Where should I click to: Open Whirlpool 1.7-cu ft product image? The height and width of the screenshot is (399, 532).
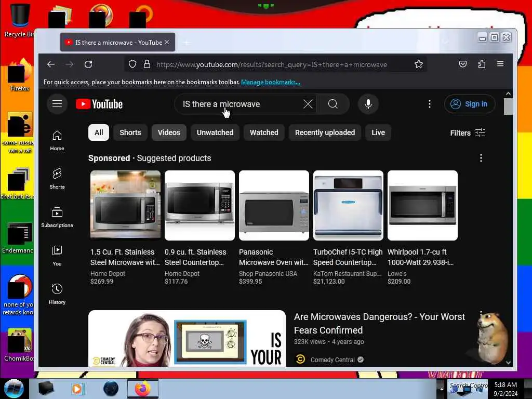click(422, 205)
